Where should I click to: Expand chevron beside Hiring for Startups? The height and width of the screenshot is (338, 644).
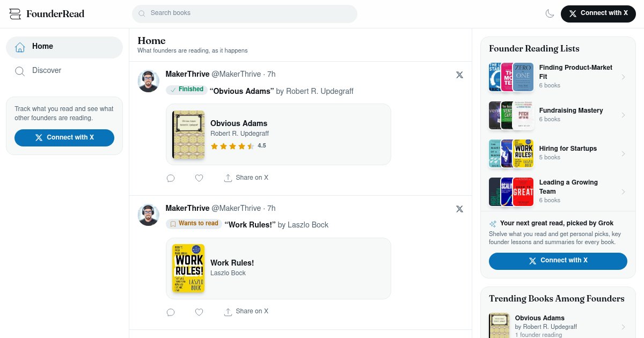(x=624, y=153)
